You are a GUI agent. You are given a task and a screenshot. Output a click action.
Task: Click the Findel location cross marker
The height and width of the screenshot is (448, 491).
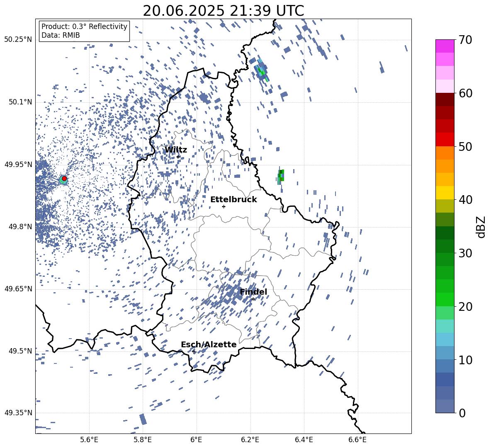click(253, 299)
